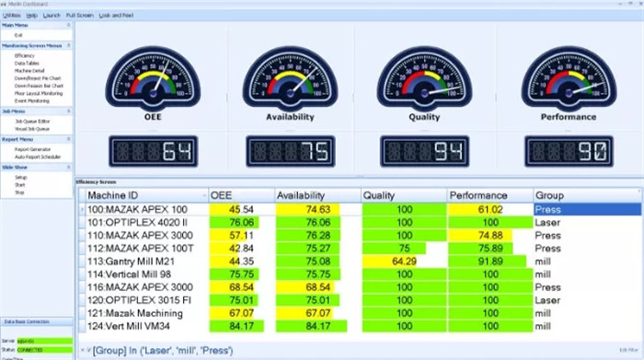Click Exit in the Main Menu
The image size is (644, 360).
point(18,35)
